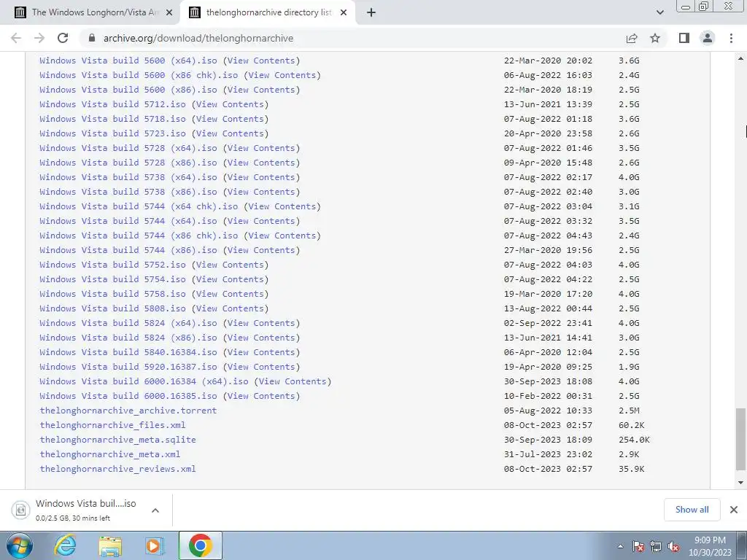Click View Contents for build 5752.iso

[230, 265]
